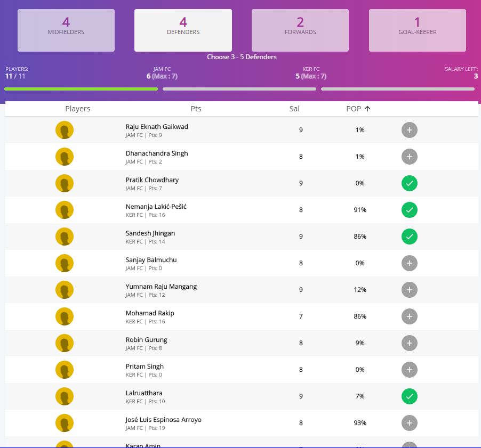The width and height of the screenshot is (481, 448).
Task: Click plus icon for Sanjay Balmuchu
Action: (x=409, y=263)
